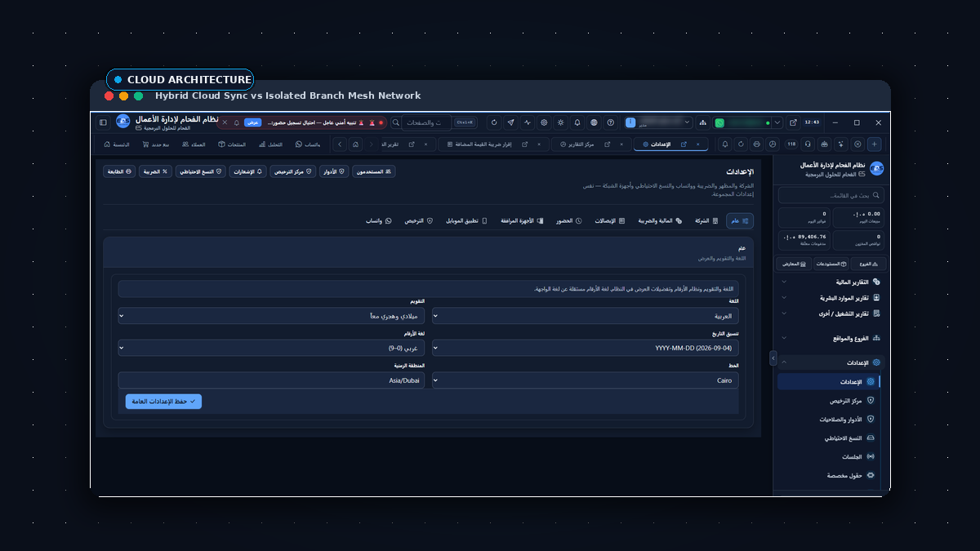
Task: Click the sidebar menu search field
Action: coord(831,195)
